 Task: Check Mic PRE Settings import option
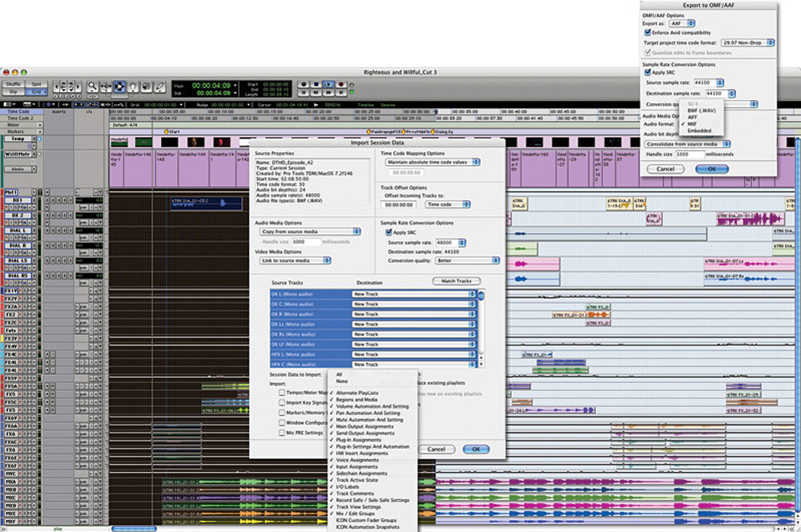coord(282,433)
